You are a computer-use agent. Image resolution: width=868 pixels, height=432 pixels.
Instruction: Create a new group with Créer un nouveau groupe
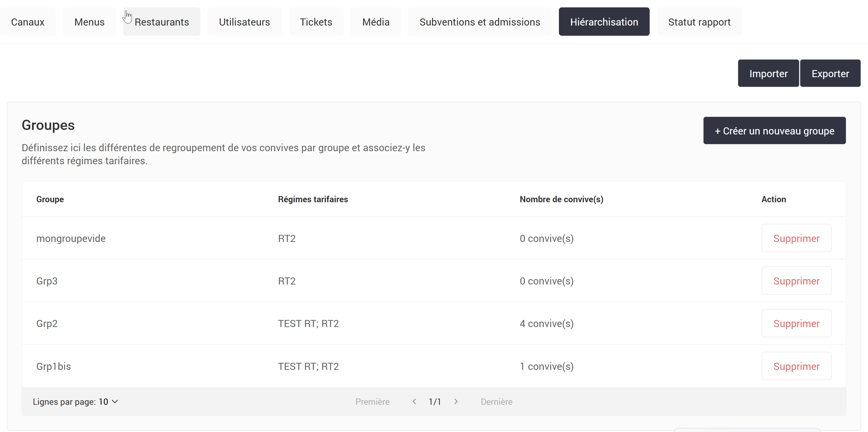(x=774, y=130)
